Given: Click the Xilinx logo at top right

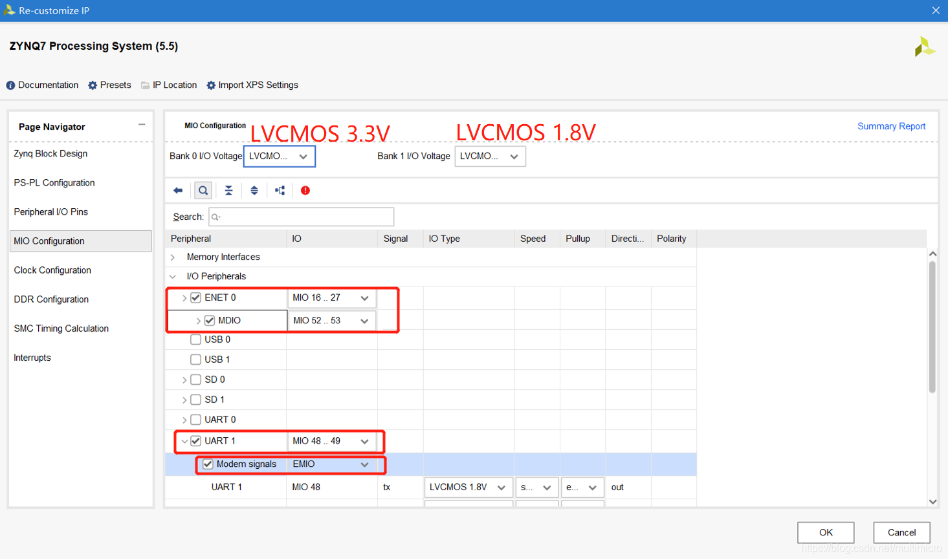Looking at the screenshot, I should [925, 47].
